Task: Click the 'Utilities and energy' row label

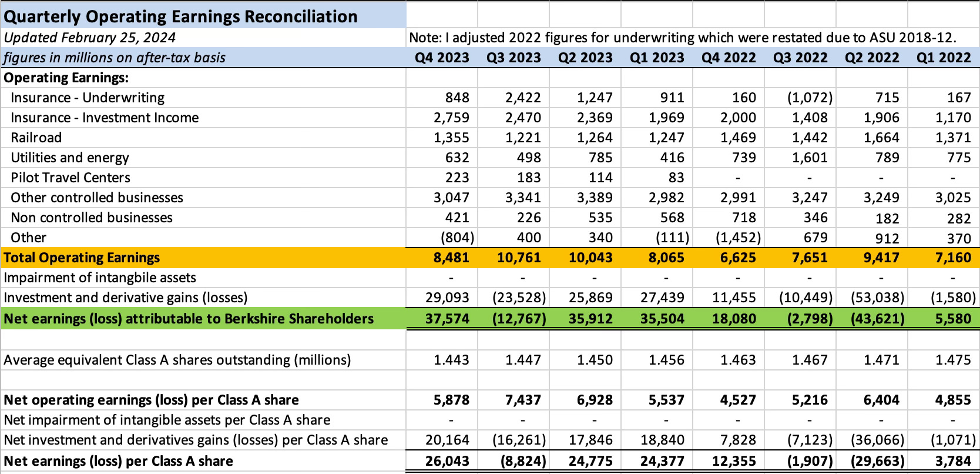Action: tap(69, 158)
